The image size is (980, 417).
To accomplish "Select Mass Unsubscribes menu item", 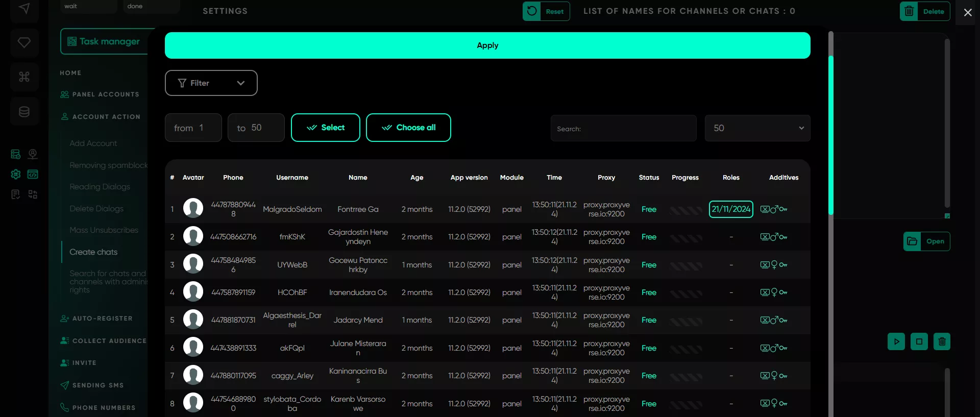I will click(x=104, y=230).
